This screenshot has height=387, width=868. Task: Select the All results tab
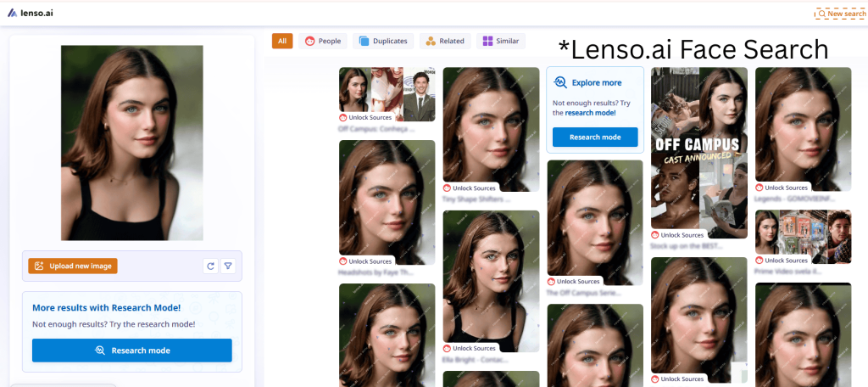(x=282, y=41)
